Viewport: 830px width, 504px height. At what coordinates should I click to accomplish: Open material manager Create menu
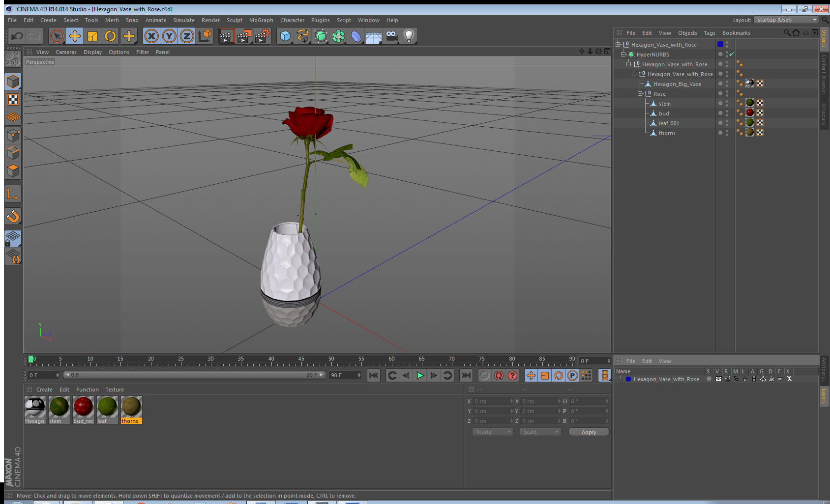coord(44,390)
